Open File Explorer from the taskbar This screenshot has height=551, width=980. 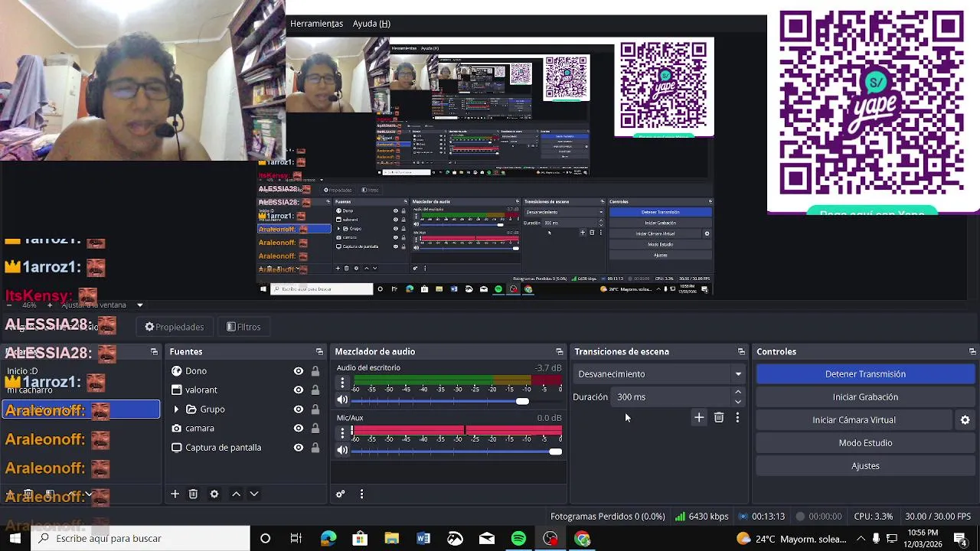pyautogui.click(x=391, y=539)
